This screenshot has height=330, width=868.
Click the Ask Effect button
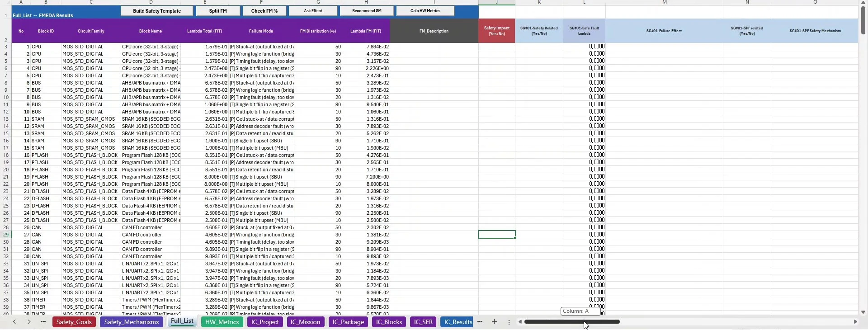pyautogui.click(x=313, y=11)
